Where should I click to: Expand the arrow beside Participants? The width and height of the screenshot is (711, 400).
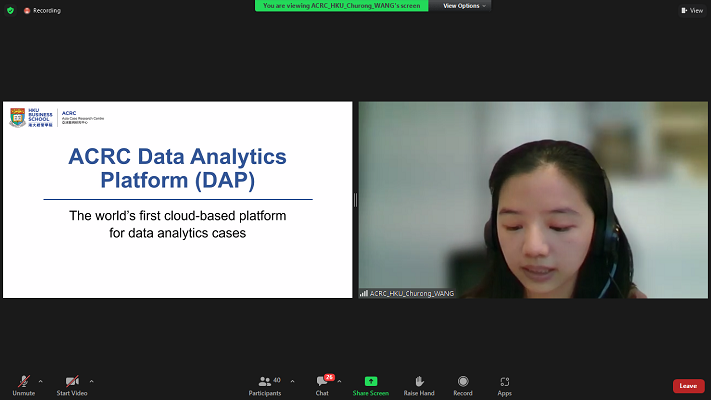[x=292, y=381]
